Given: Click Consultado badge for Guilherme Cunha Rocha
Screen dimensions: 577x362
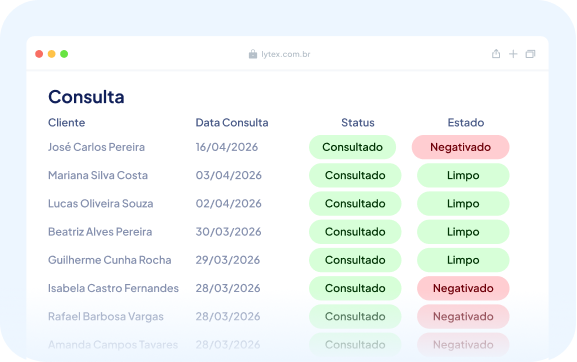Looking at the screenshot, I should coord(355,260).
